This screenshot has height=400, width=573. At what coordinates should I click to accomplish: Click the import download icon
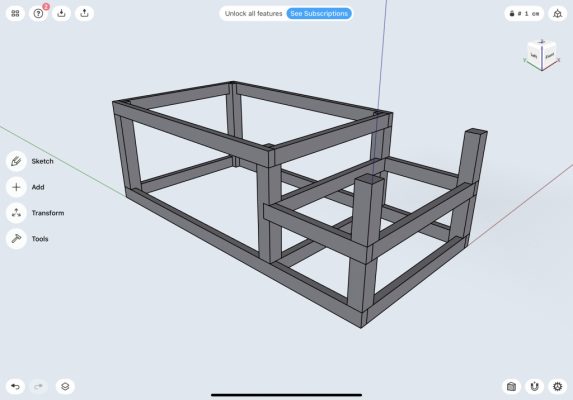click(61, 14)
